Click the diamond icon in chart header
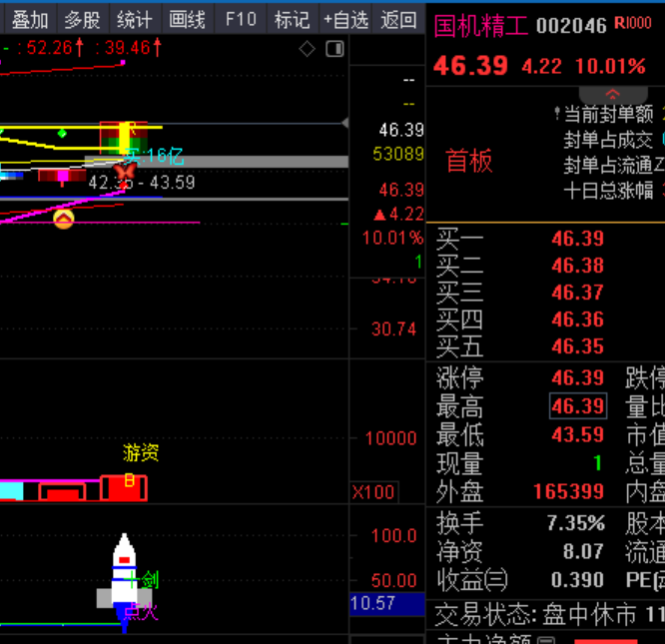The height and width of the screenshot is (644, 665). click(307, 49)
